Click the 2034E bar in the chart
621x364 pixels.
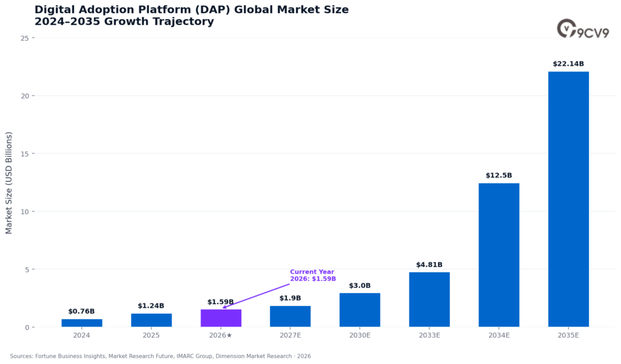pos(499,255)
